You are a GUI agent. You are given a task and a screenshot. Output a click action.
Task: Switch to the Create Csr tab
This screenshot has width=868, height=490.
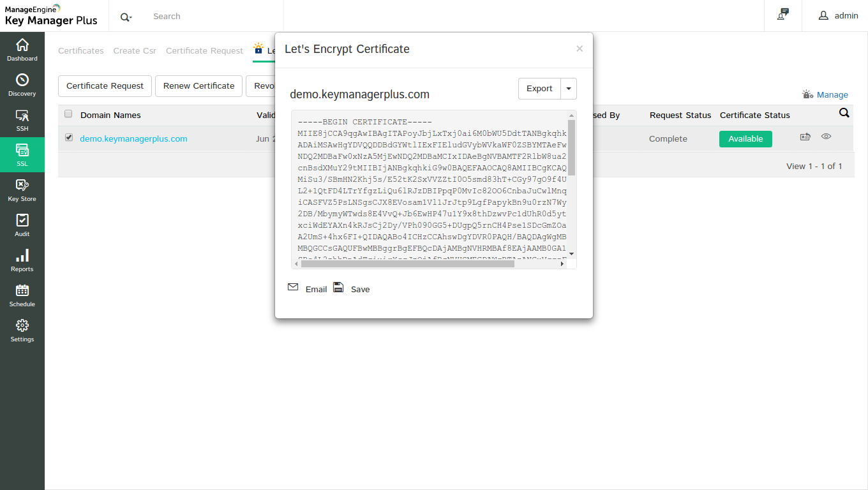point(135,51)
